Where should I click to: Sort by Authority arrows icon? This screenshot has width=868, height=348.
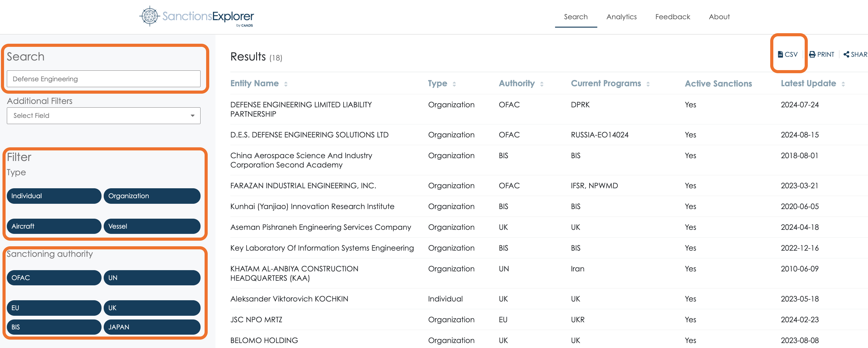542,84
